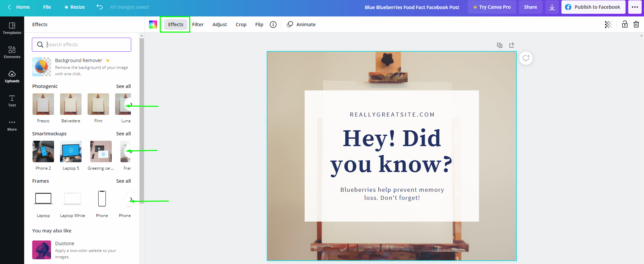Click the add comment bubble
This screenshot has height=264, width=644.
coord(526,58)
